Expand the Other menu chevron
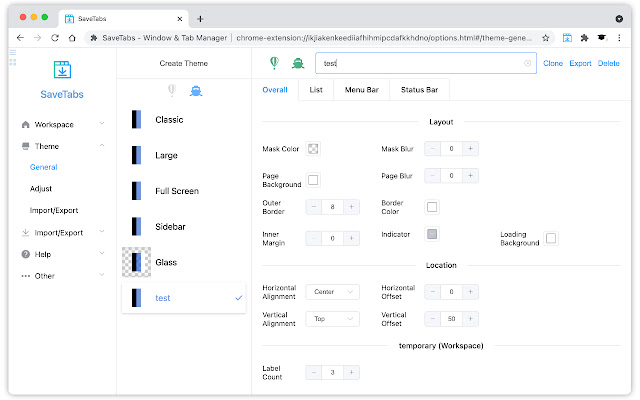This screenshot has height=400, width=640. click(x=102, y=275)
